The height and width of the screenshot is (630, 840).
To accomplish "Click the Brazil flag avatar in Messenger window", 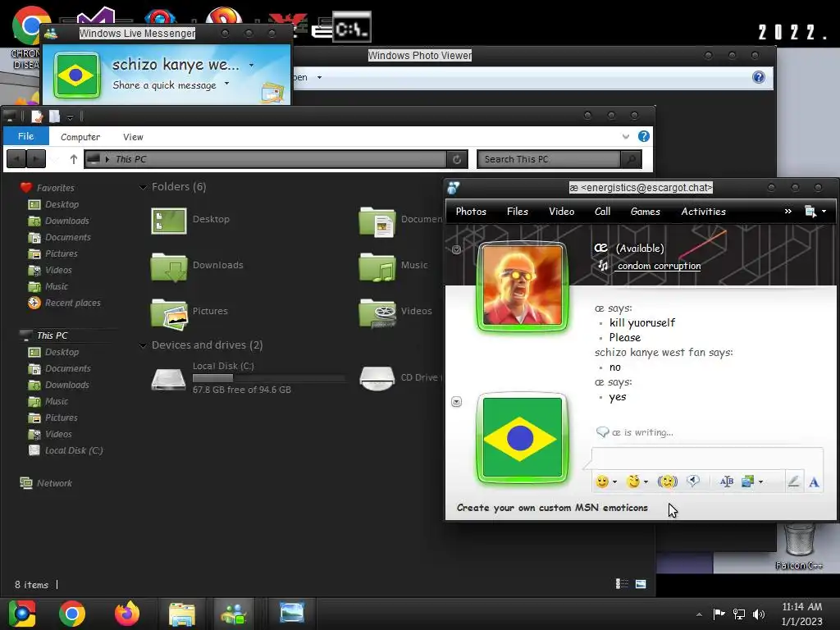I will pyautogui.click(x=76, y=75).
